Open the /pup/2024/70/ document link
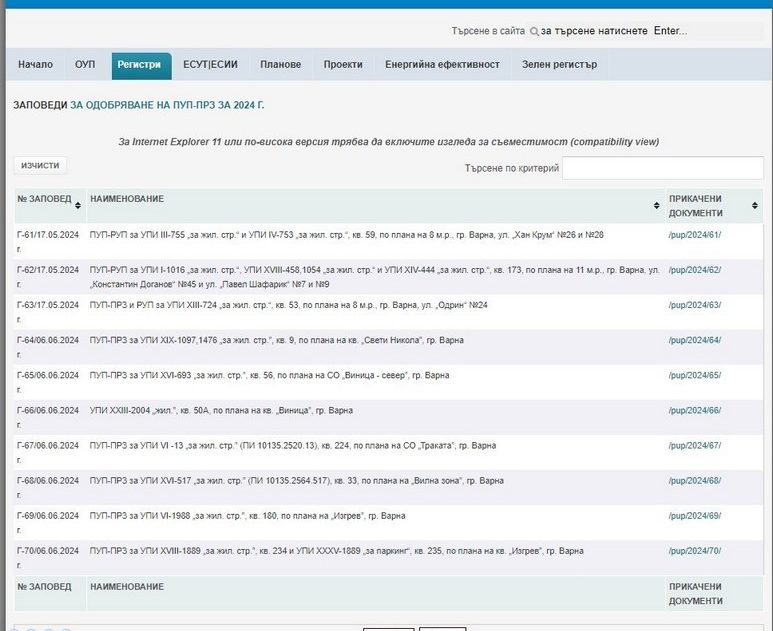This screenshot has width=773, height=631. click(x=694, y=551)
